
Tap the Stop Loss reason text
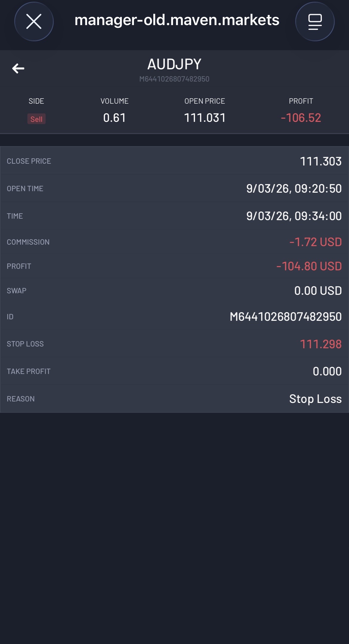coord(315,399)
